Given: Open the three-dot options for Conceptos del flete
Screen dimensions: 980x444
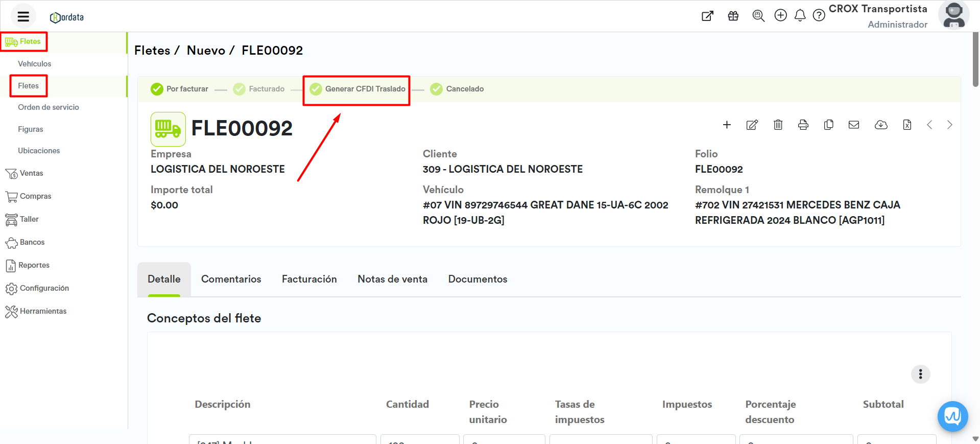Looking at the screenshot, I should click(x=920, y=374).
